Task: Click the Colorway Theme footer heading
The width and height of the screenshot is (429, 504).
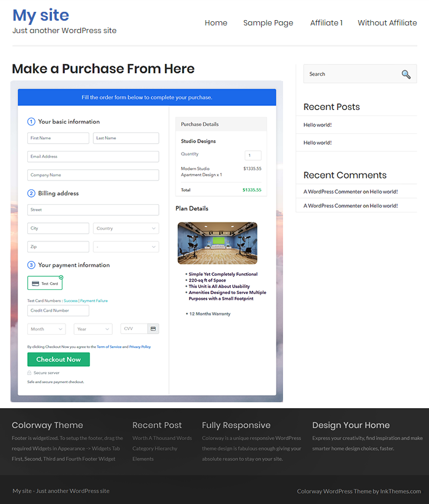Action: tap(47, 425)
